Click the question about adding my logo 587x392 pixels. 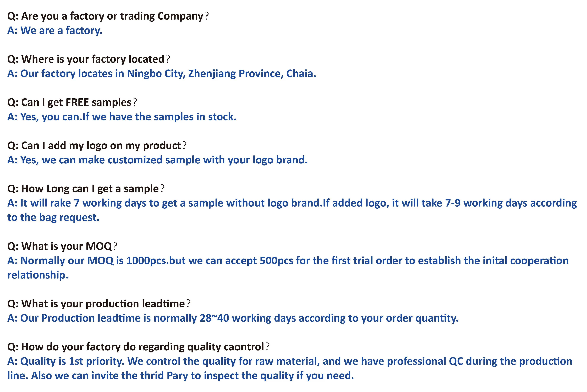click(x=97, y=146)
